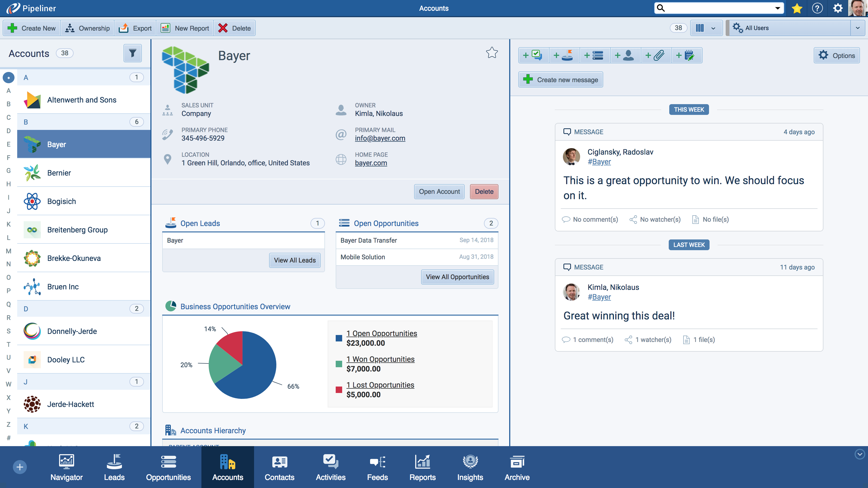Click the View All Opportunities button
The height and width of the screenshot is (488, 868).
[457, 277]
